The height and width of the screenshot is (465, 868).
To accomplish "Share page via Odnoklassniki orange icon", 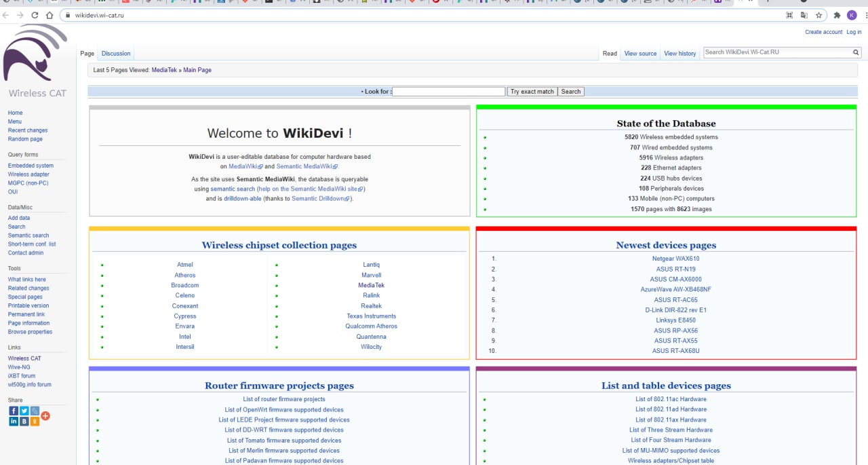I will pyautogui.click(x=35, y=421).
